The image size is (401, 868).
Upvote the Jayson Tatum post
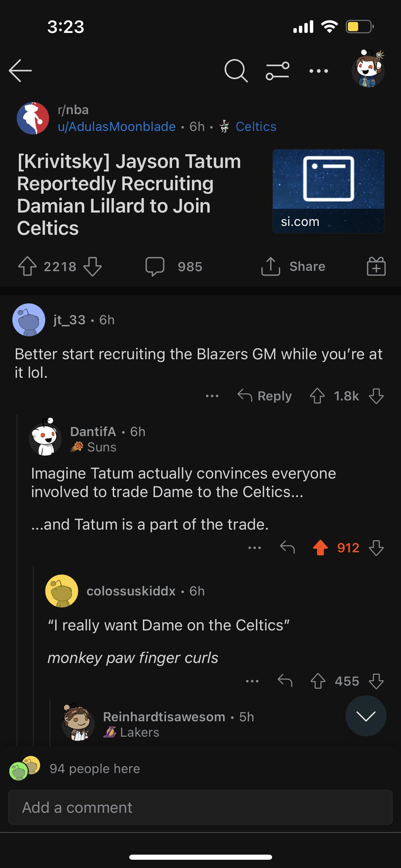coord(27,266)
